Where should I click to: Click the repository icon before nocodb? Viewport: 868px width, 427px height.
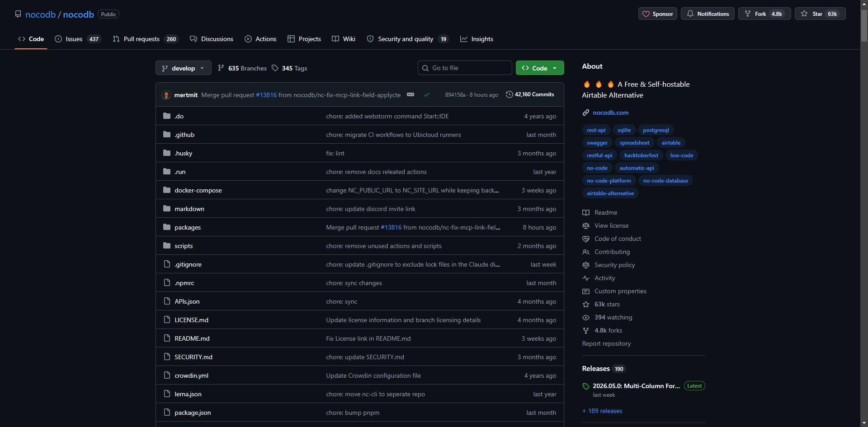click(18, 14)
